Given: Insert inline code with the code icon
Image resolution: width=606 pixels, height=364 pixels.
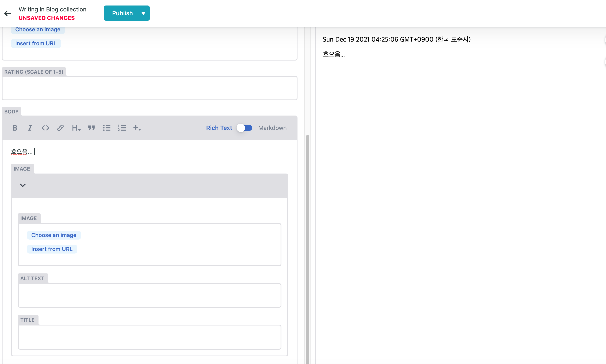Looking at the screenshot, I should click(x=45, y=128).
